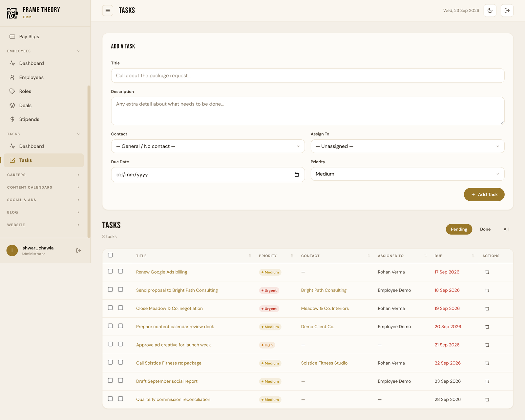Sort by the Title column sort icon
525x420 pixels.
pyautogui.click(x=250, y=256)
